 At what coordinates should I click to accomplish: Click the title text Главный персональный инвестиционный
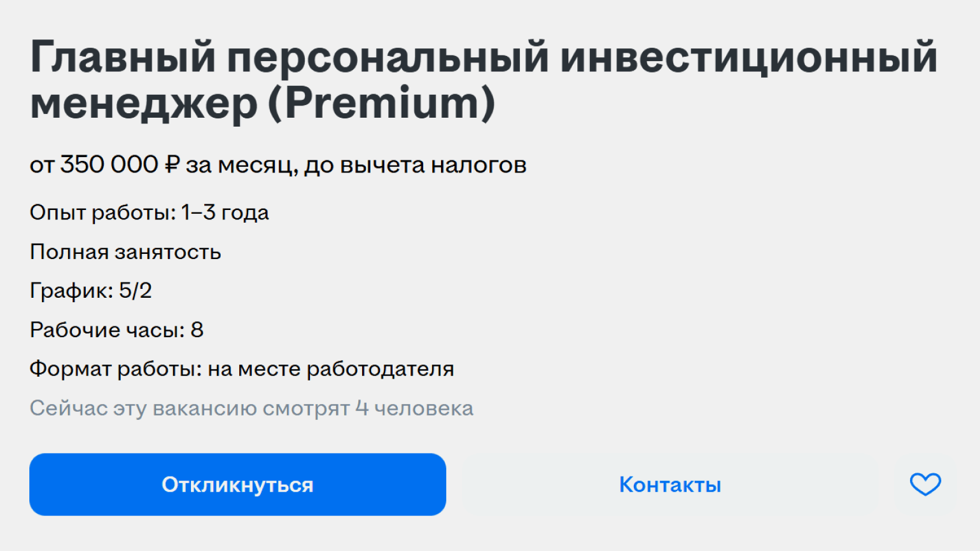coord(484,57)
